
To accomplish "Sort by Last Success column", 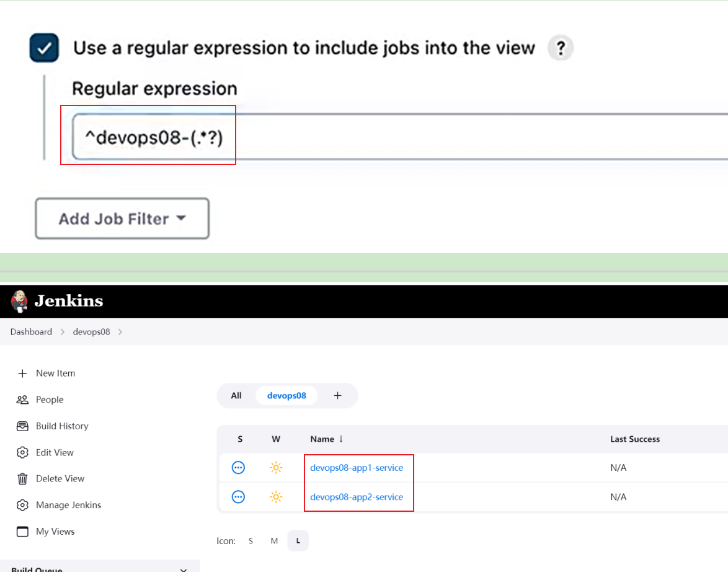I will pyautogui.click(x=635, y=439).
